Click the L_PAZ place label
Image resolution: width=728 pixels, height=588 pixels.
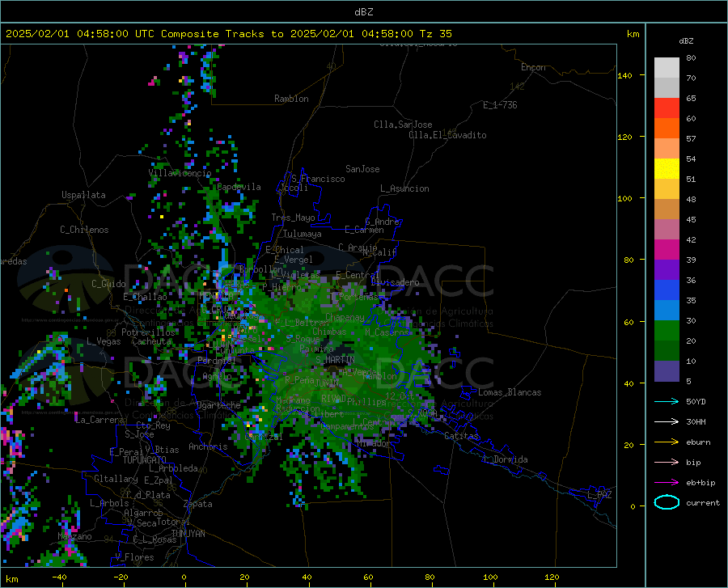click(x=599, y=495)
